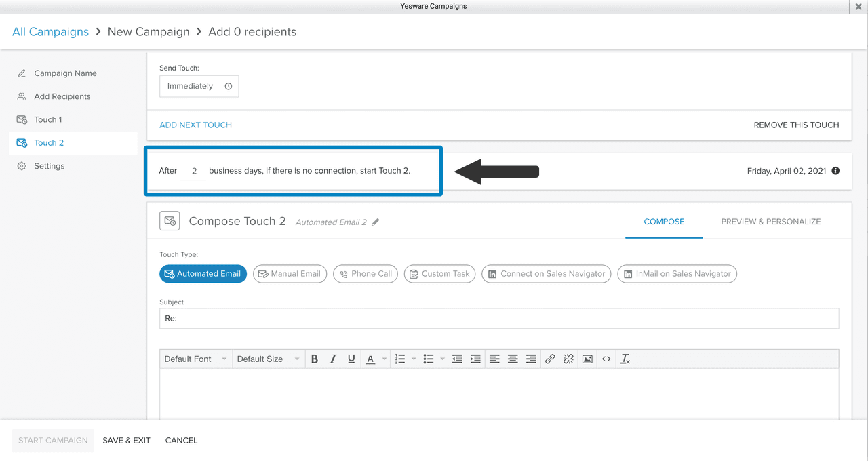Clear text formatting in the editor

tap(625, 359)
